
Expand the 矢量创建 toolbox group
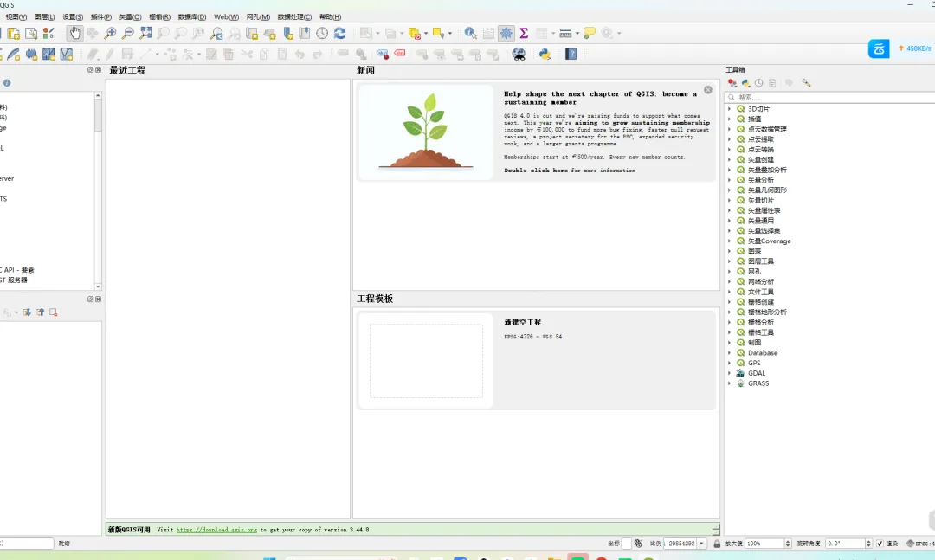tap(729, 160)
